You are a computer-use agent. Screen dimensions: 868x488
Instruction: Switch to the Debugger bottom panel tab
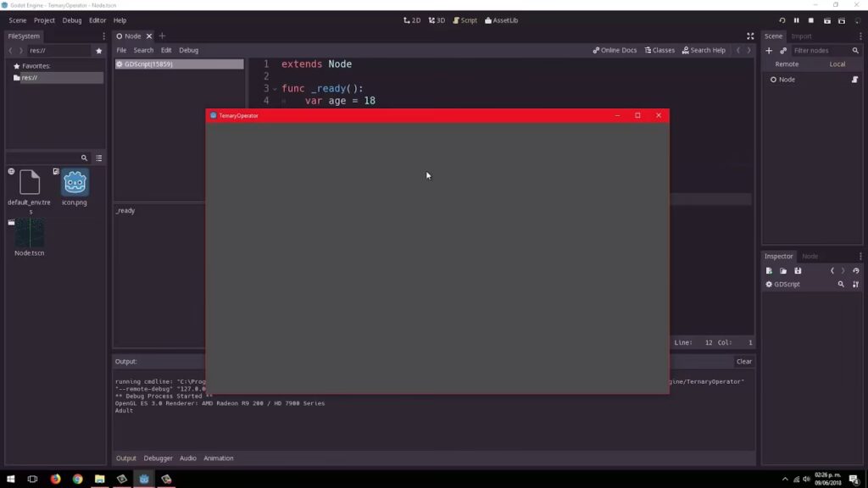point(157,458)
